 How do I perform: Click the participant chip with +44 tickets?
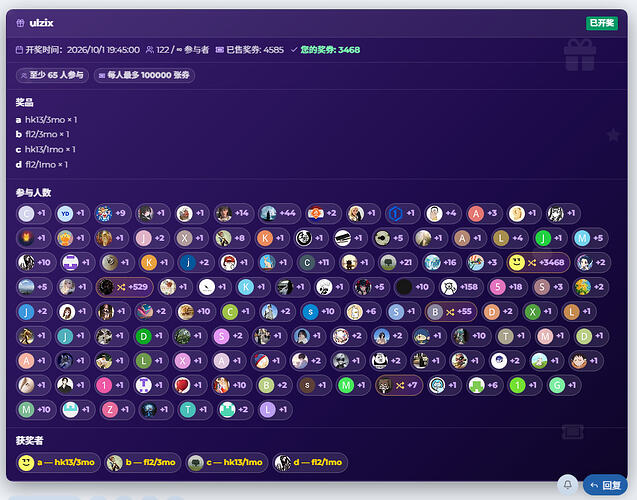pyautogui.click(x=279, y=213)
